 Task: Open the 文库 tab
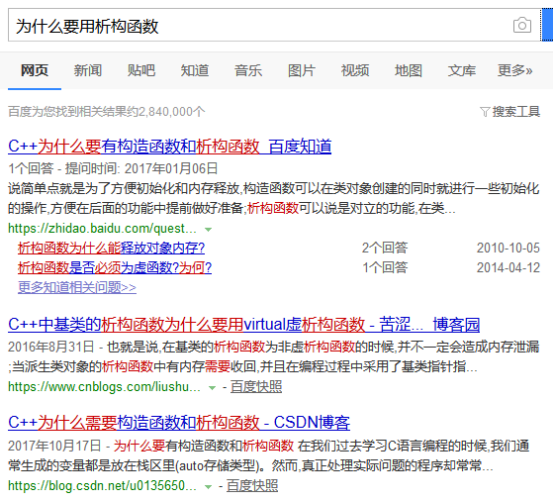[x=462, y=70]
